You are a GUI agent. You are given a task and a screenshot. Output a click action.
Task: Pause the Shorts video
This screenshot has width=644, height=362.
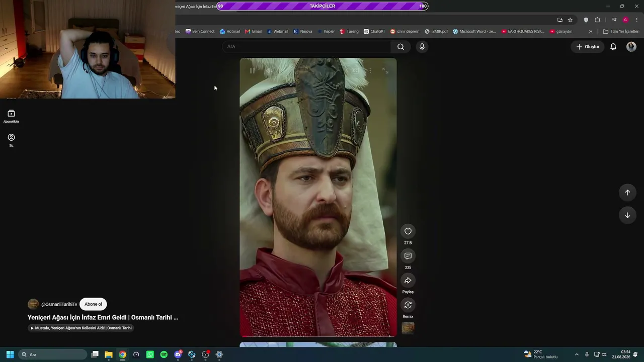[252, 71]
